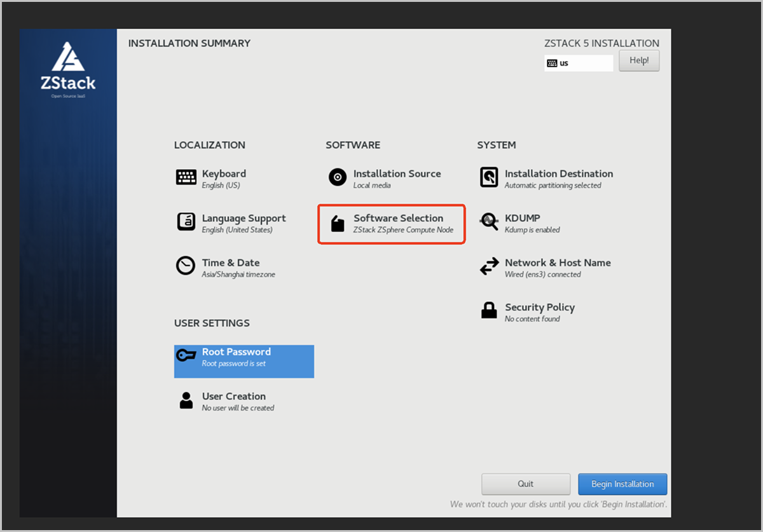Click the ZSTACK 5 INSTALLATION title
Screen dimensions: 763x532
[601, 43]
